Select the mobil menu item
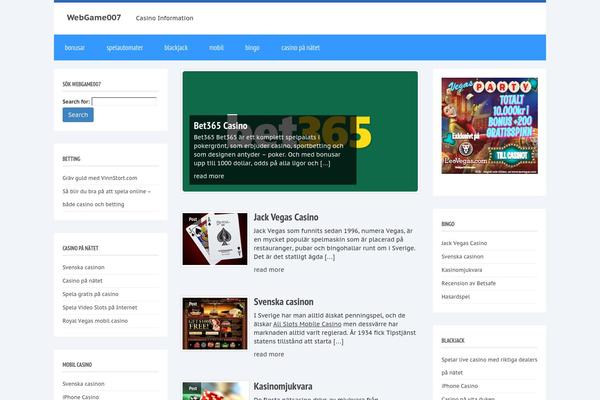 point(216,47)
